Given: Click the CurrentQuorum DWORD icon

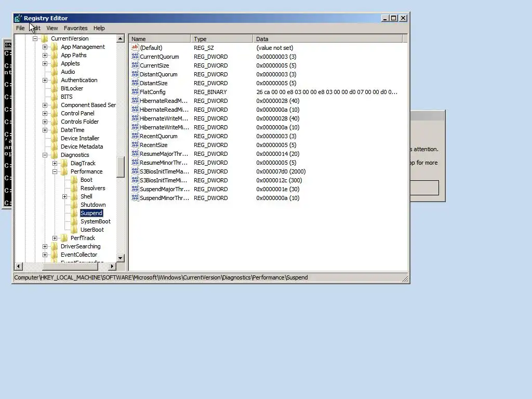Looking at the screenshot, I should [135, 56].
